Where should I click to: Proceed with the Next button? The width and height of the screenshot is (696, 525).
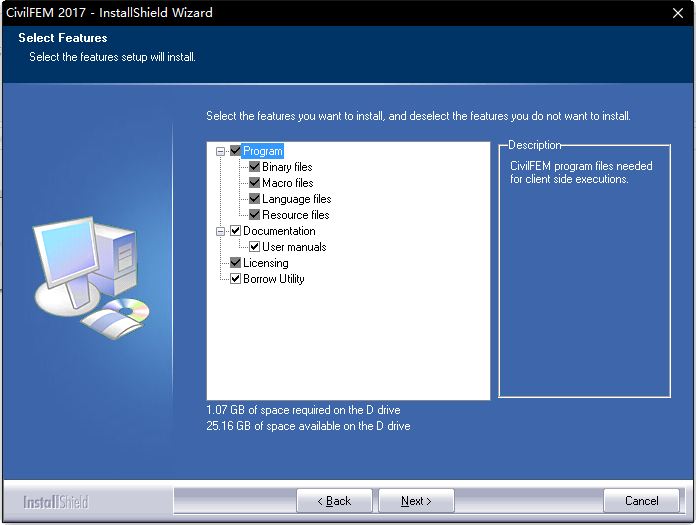(416, 501)
